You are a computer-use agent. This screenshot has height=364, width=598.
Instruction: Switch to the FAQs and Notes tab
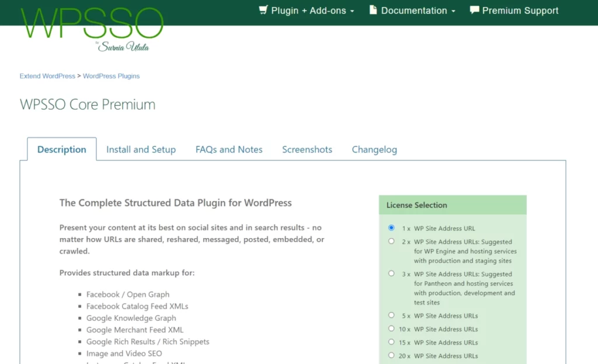(229, 149)
